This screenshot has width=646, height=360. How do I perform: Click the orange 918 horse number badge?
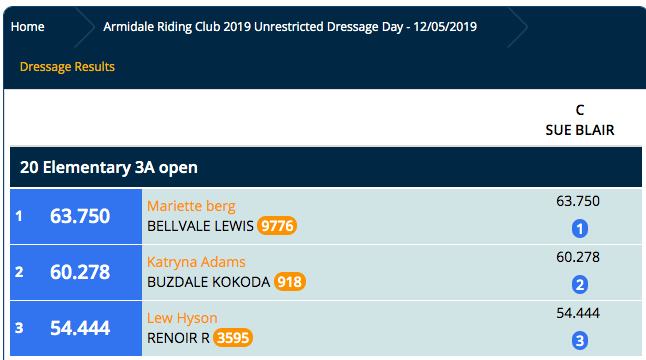point(290,282)
